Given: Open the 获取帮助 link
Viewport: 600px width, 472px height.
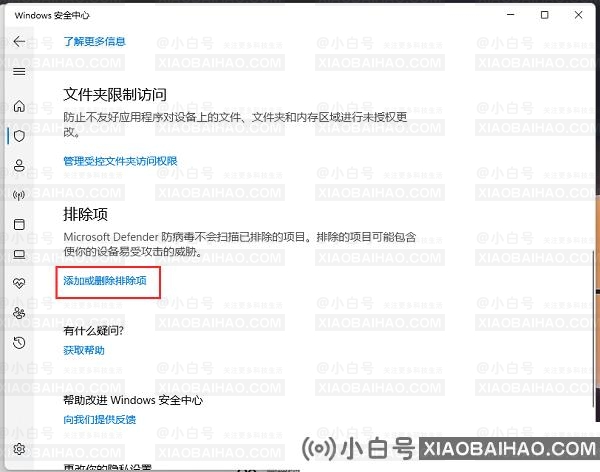Looking at the screenshot, I should pyautogui.click(x=84, y=350).
